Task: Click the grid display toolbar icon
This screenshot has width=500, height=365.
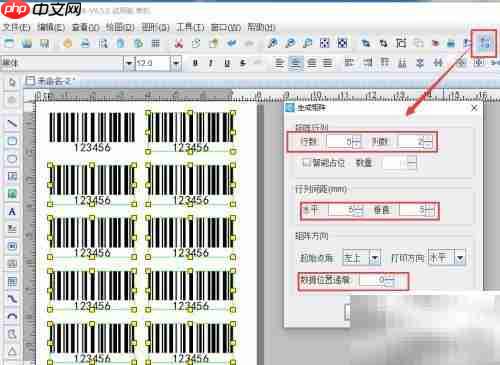Action: tap(156, 43)
